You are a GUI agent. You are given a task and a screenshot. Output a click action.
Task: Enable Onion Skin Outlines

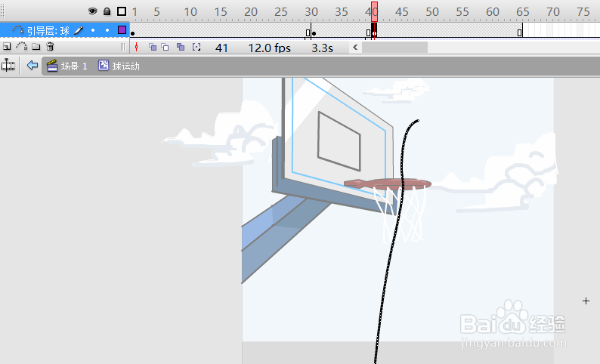pyautogui.click(x=165, y=47)
